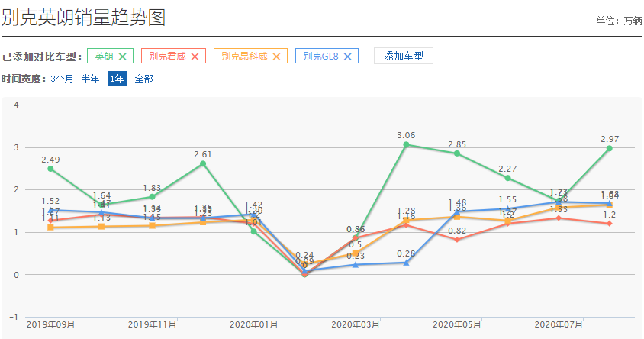Select the 3个月 time range
This screenshot has width=644, height=339.
(62, 79)
